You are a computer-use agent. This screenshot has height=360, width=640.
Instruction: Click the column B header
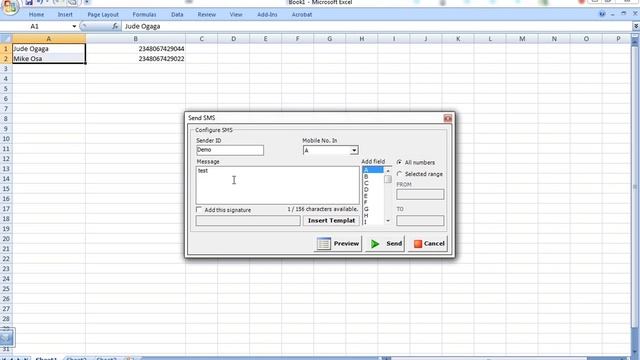click(x=136, y=39)
